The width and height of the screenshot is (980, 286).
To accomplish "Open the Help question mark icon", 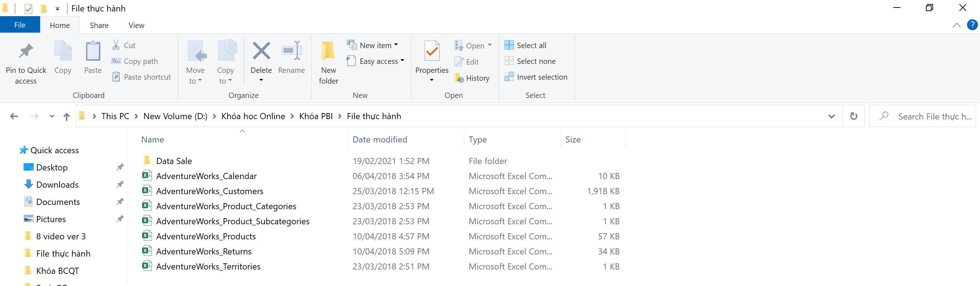I will 972,25.
